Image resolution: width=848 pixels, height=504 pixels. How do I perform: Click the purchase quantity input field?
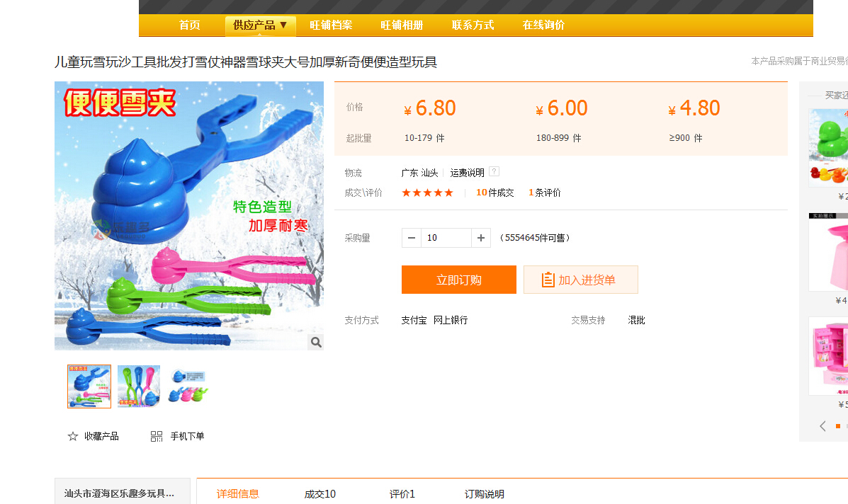click(446, 238)
